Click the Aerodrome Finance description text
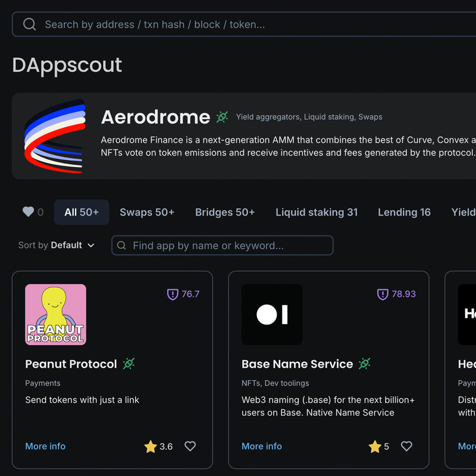476x476 pixels. point(288,146)
